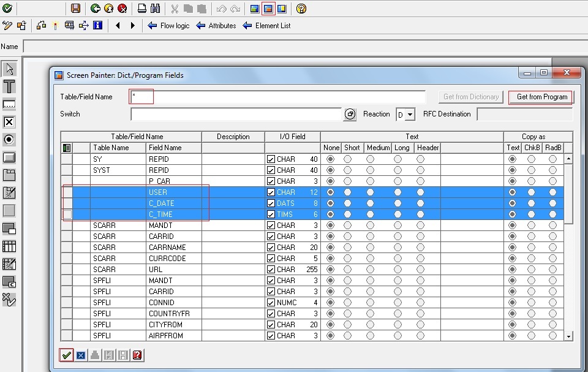Select the Pushbutton element tool
Image resolution: width=588 pixels, height=372 pixels.
point(9,157)
